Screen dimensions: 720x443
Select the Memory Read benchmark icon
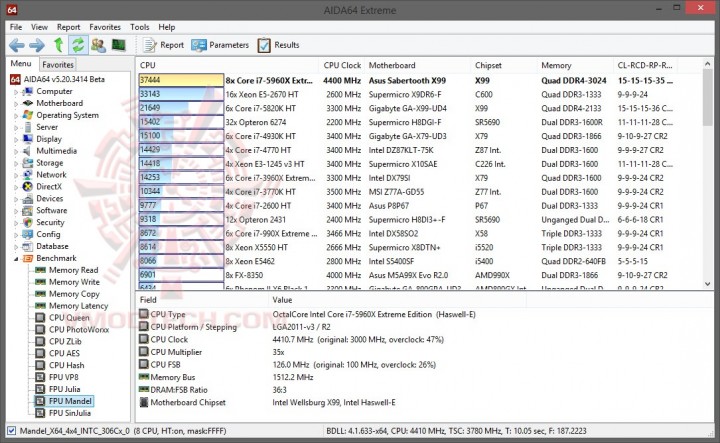40,270
